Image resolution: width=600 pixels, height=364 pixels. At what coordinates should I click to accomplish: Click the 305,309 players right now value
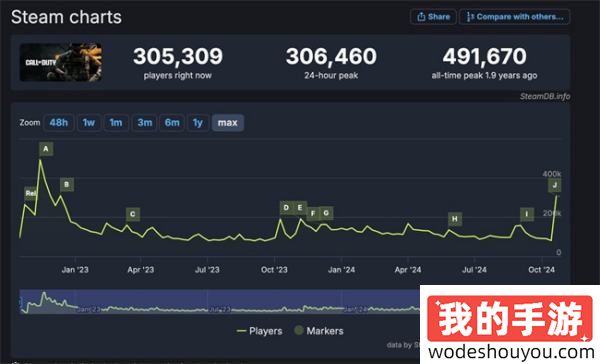coord(178,57)
